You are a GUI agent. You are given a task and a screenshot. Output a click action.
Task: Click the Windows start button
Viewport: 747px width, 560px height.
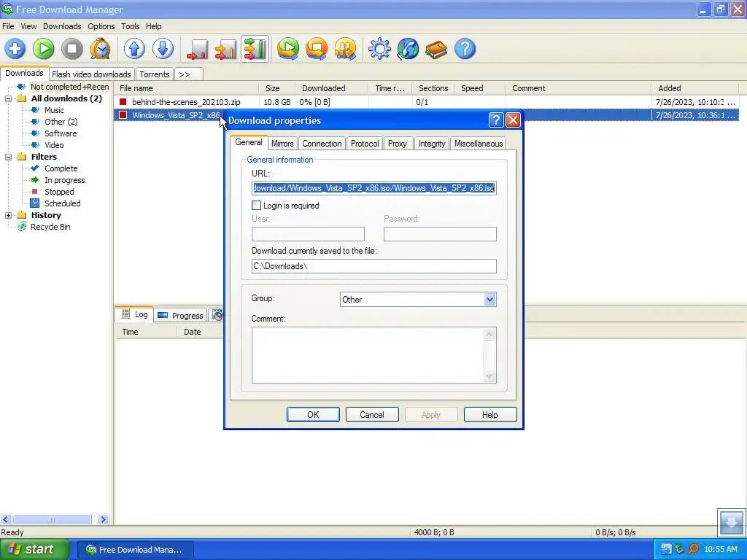click(x=35, y=549)
